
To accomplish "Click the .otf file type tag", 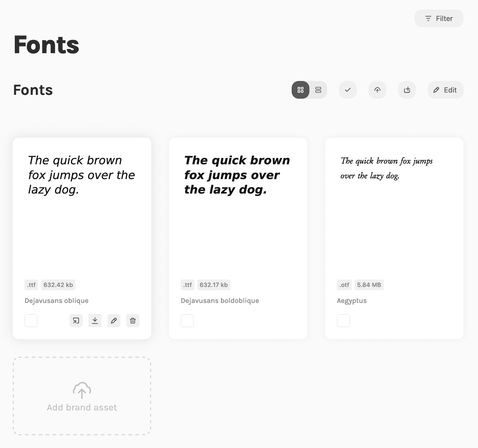I will click(344, 285).
